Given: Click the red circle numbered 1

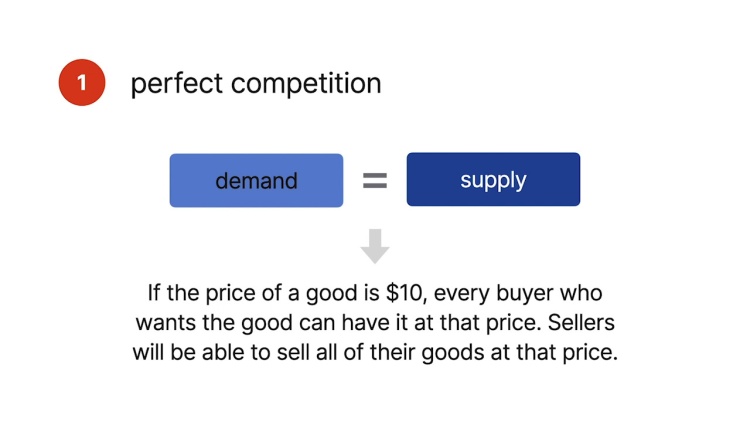Looking at the screenshot, I should tap(82, 82).
